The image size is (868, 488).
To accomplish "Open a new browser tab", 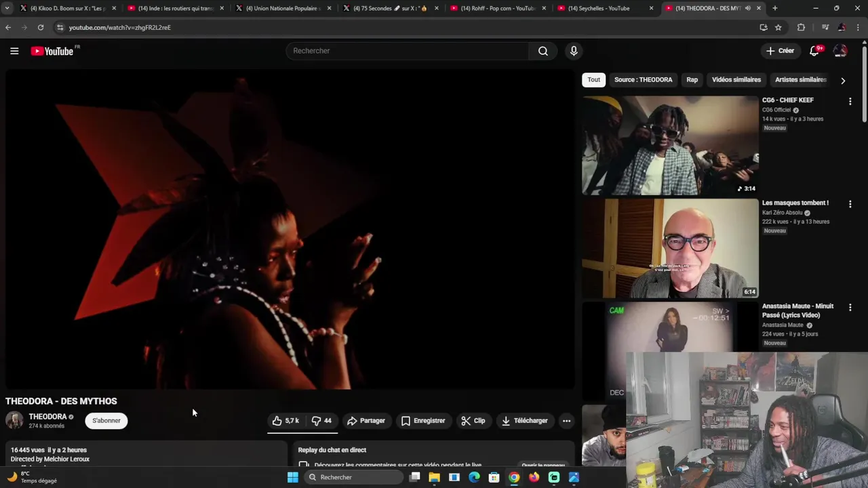I will pyautogui.click(x=775, y=8).
